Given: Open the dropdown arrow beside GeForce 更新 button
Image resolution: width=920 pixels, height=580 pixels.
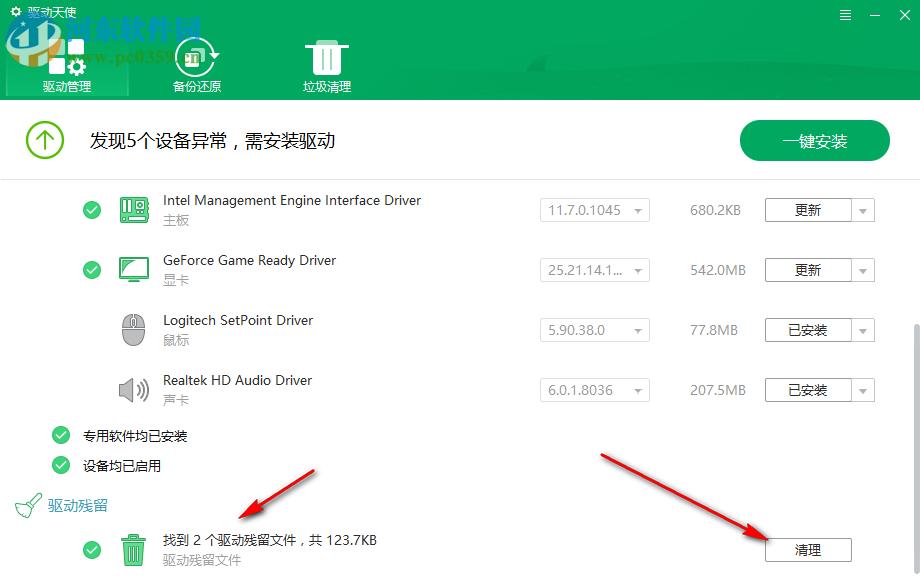Looking at the screenshot, I should click(862, 270).
